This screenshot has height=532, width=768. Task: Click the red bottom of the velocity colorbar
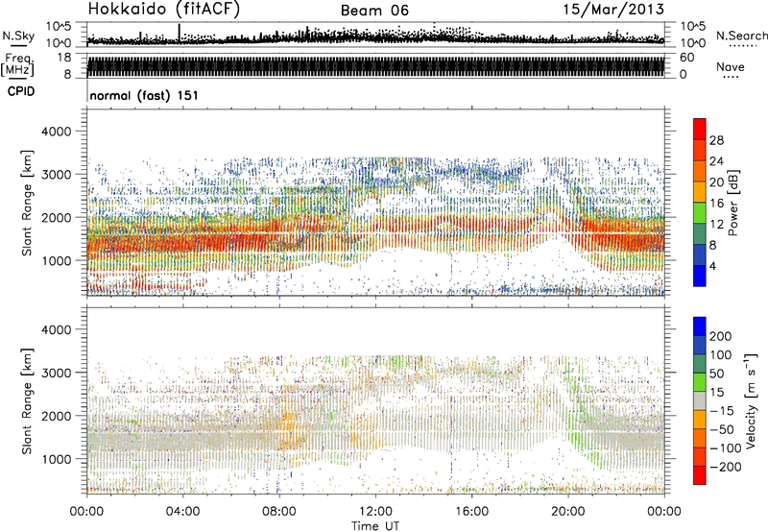point(700,475)
